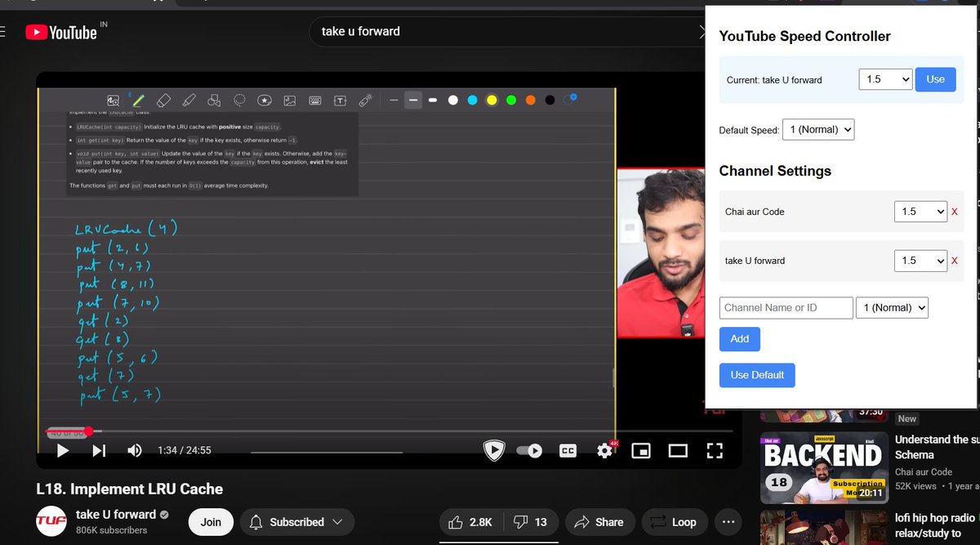The height and width of the screenshot is (545, 980).
Task: Select the highlighter tool in the whiteboard toolbar
Action: 189,101
